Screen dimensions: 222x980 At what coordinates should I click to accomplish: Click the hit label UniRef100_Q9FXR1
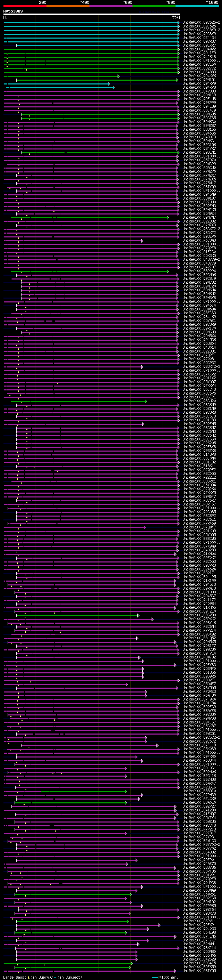pyautogui.click(x=199, y=925)
